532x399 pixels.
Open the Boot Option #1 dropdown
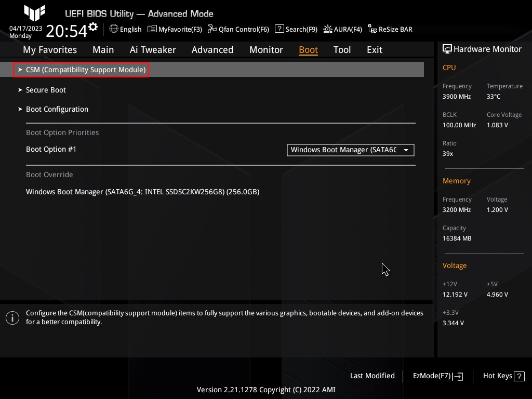pyautogui.click(x=351, y=150)
